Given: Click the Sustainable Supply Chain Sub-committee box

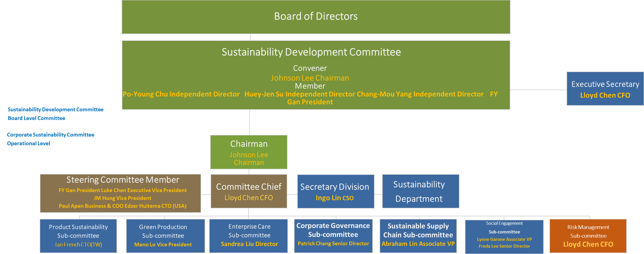Looking at the screenshot, I should point(418,236).
